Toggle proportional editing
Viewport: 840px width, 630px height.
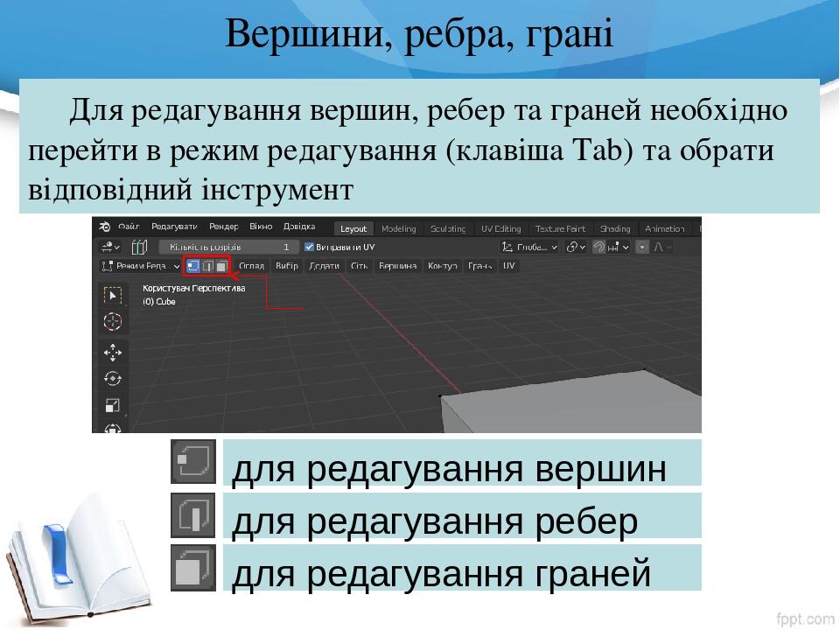pos(641,247)
